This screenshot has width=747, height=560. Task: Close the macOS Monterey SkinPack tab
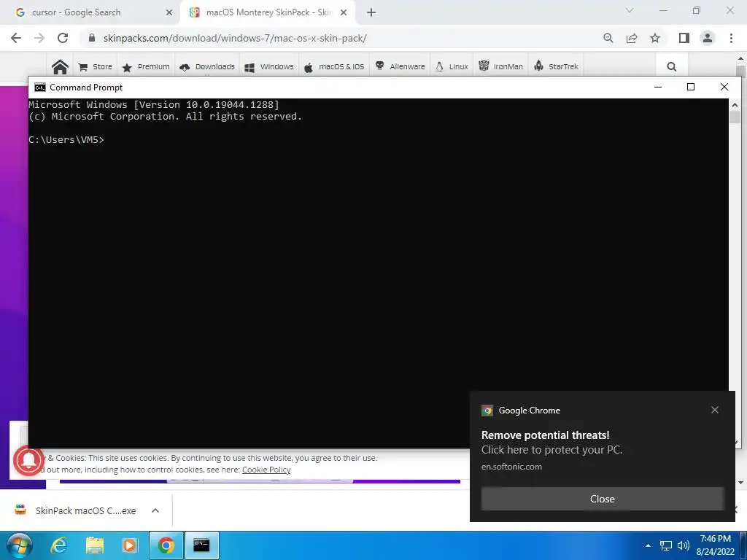(344, 13)
